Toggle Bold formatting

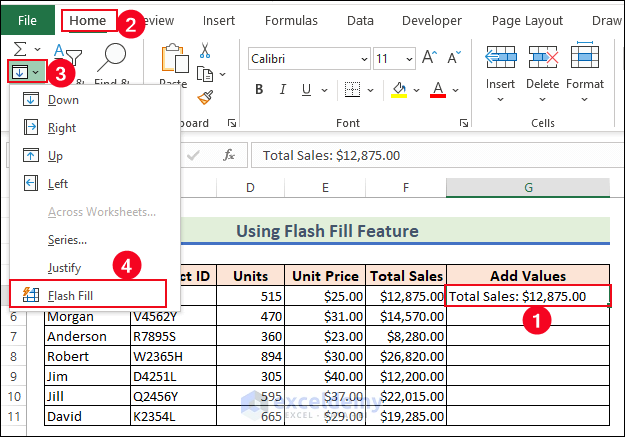coord(259,90)
